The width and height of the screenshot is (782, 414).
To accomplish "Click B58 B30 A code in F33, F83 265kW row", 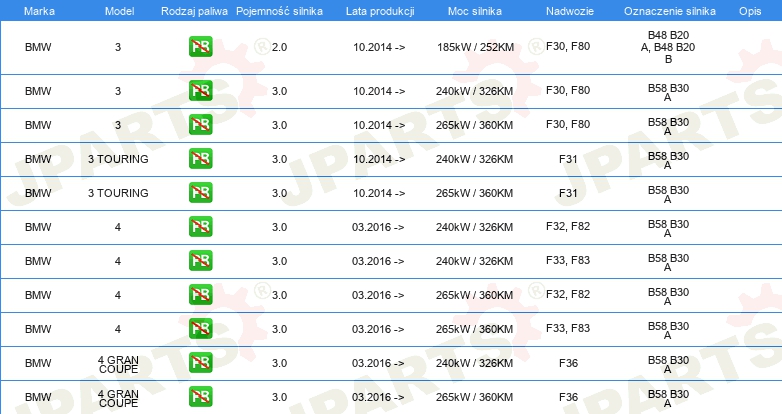I will point(668,330).
